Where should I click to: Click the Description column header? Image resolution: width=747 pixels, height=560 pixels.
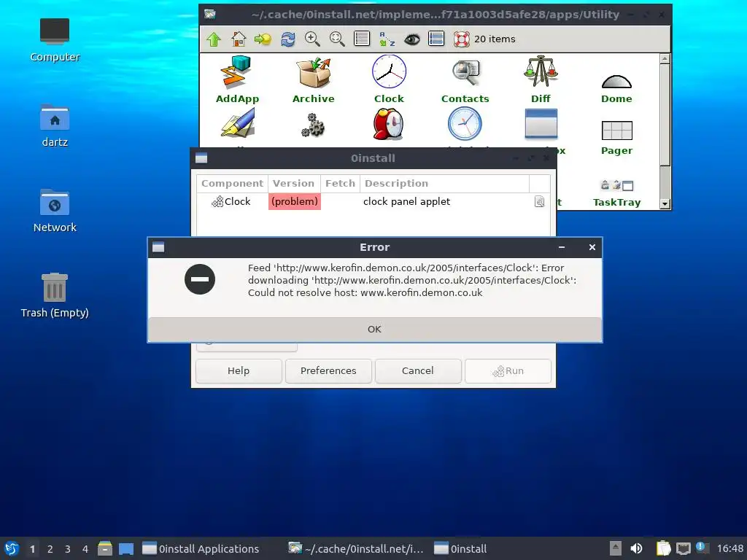444,183
